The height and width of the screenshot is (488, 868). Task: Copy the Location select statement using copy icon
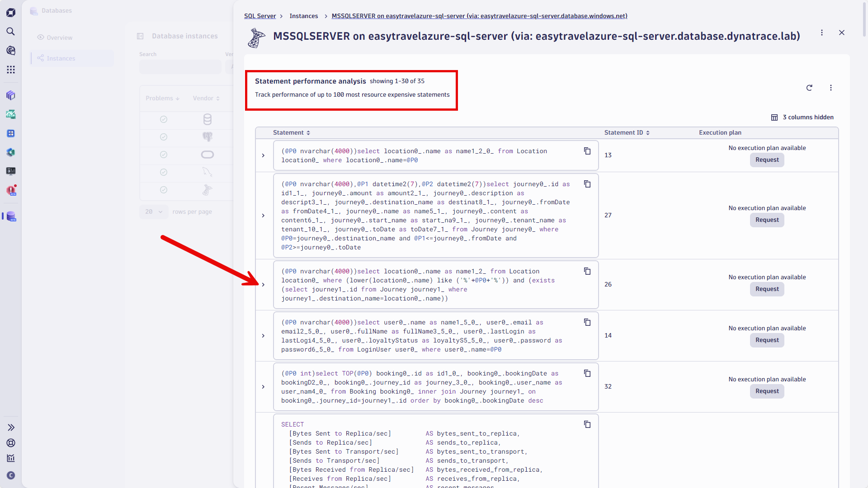(x=587, y=151)
